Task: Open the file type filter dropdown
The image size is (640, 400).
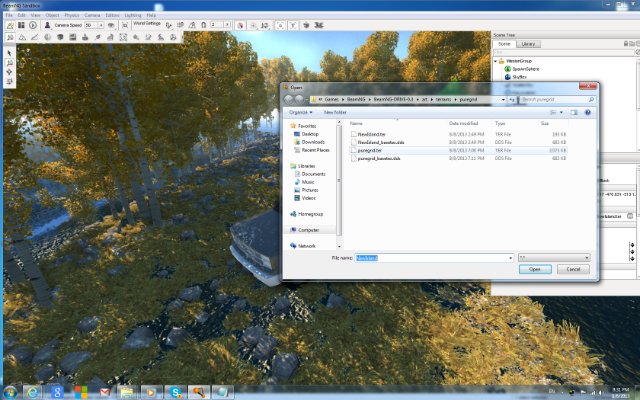Action: click(554, 258)
